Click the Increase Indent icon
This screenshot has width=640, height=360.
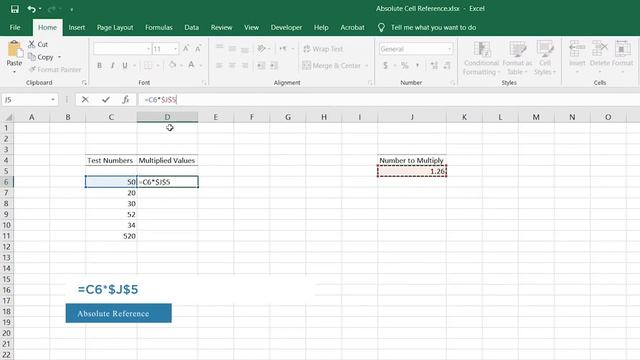[274, 65]
